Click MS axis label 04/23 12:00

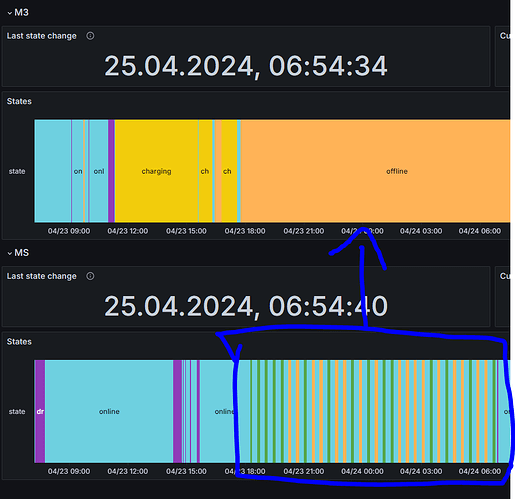[128, 471]
